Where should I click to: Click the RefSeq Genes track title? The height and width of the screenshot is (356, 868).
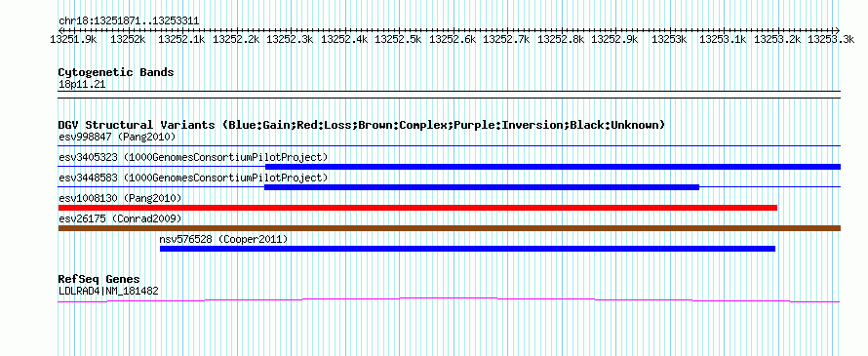pos(99,279)
